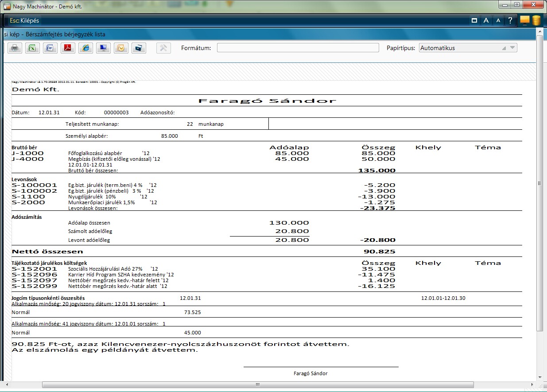Open the Papírtípus Automatikus dropdown
The height and width of the screenshot is (392, 547).
[x=468, y=48]
